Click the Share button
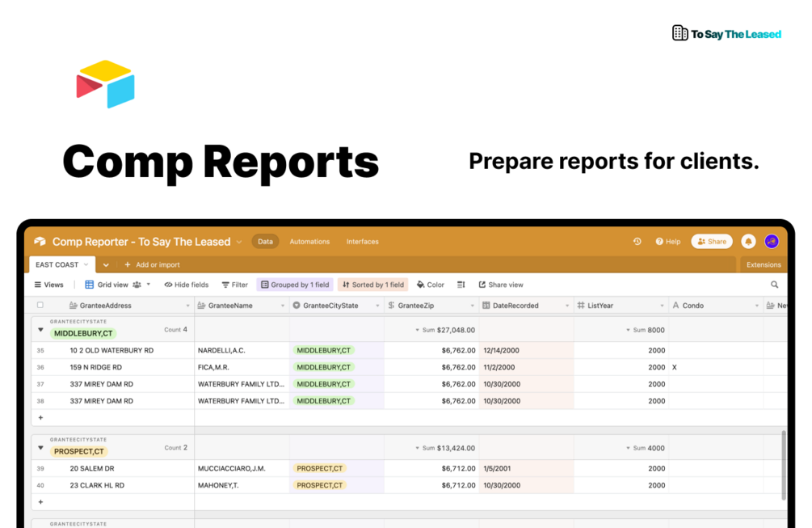Screen dimensions: 812x528 712,242
